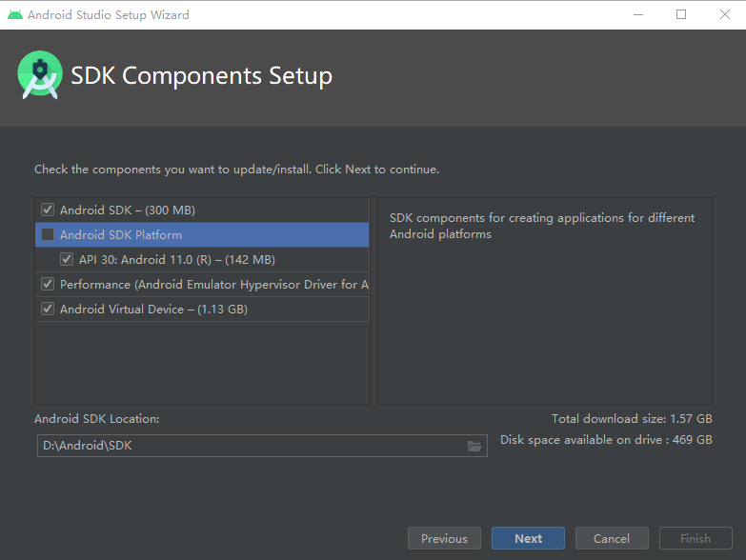The width and height of the screenshot is (746, 560).
Task: Uncheck the Performance Hypervisor Driver checkbox
Action: tap(48, 284)
